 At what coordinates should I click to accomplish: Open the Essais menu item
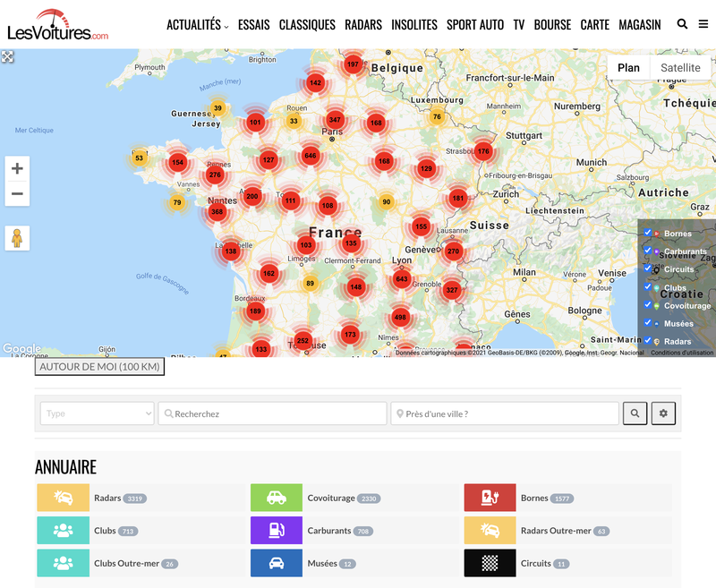point(253,25)
